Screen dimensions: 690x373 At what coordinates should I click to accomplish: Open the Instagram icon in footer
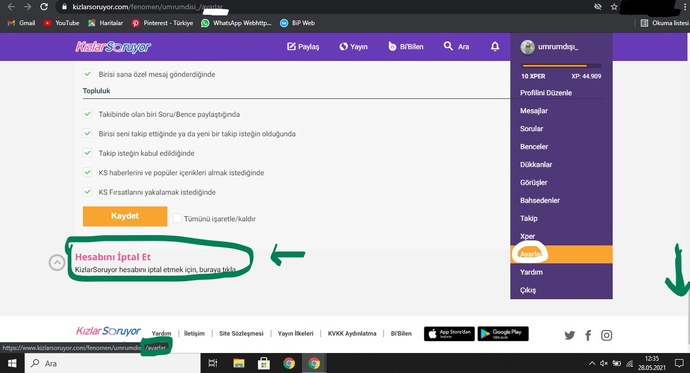pyautogui.click(x=606, y=335)
